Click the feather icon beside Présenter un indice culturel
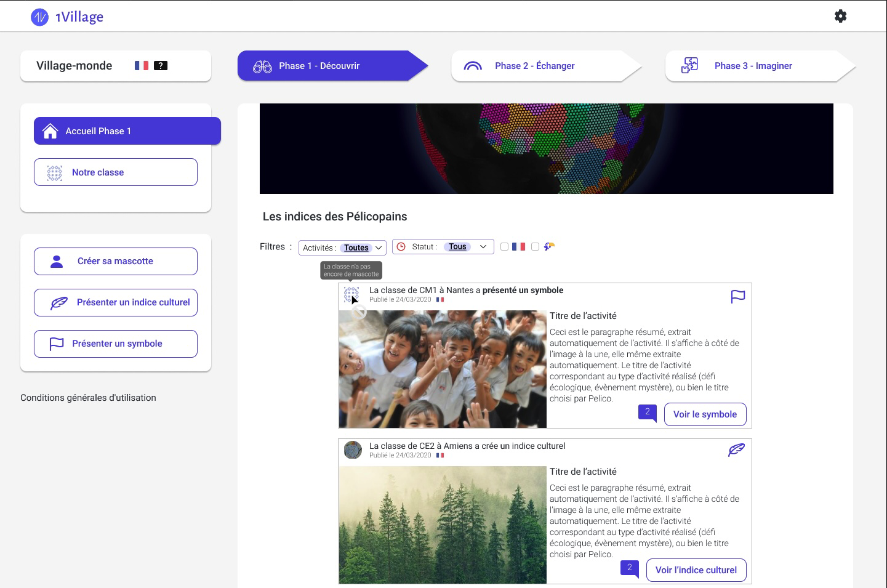The width and height of the screenshot is (887, 588). point(59,303)
